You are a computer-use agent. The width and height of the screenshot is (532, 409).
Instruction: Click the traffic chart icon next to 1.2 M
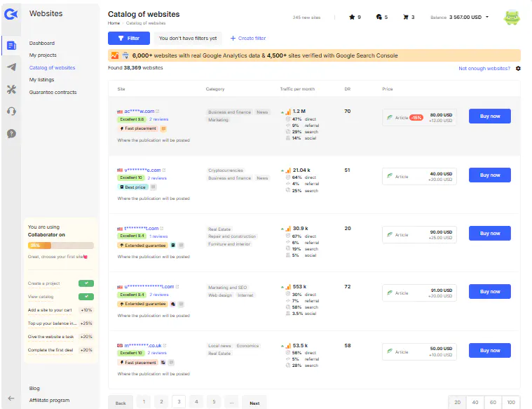288,112
